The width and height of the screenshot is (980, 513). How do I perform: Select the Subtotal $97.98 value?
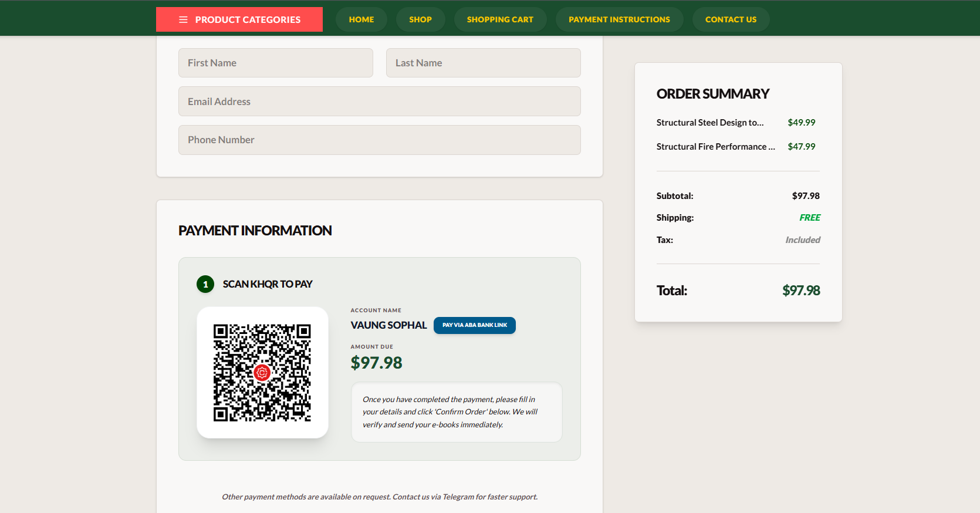click(x=806, y=196)
